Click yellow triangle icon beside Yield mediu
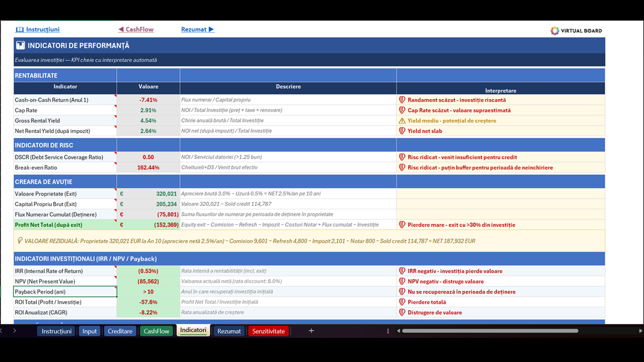Viewport: 644px width, 362px height. click(x=402, y=121)
